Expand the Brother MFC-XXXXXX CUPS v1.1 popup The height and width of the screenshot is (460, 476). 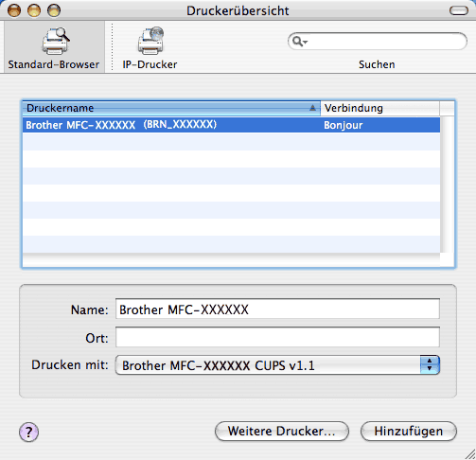point(277,365)
